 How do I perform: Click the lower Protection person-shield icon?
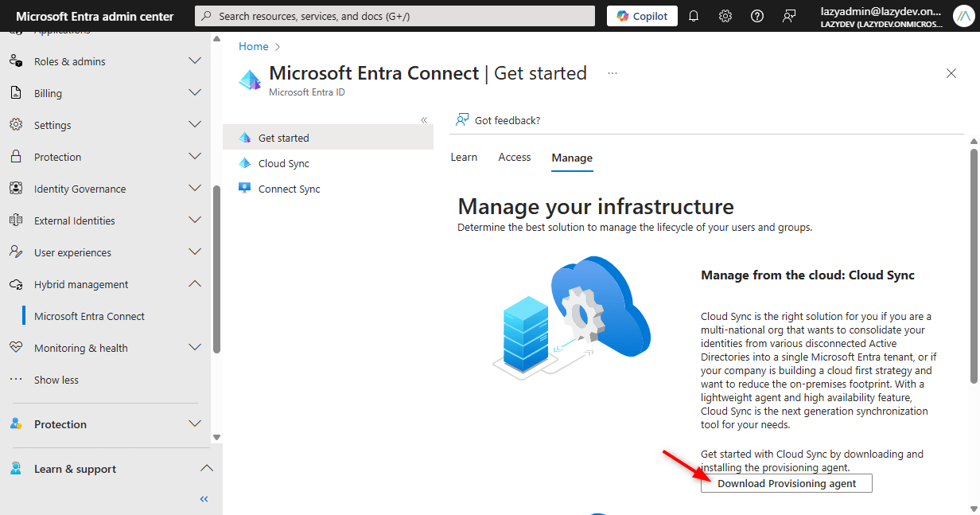(x=16, y=424)
